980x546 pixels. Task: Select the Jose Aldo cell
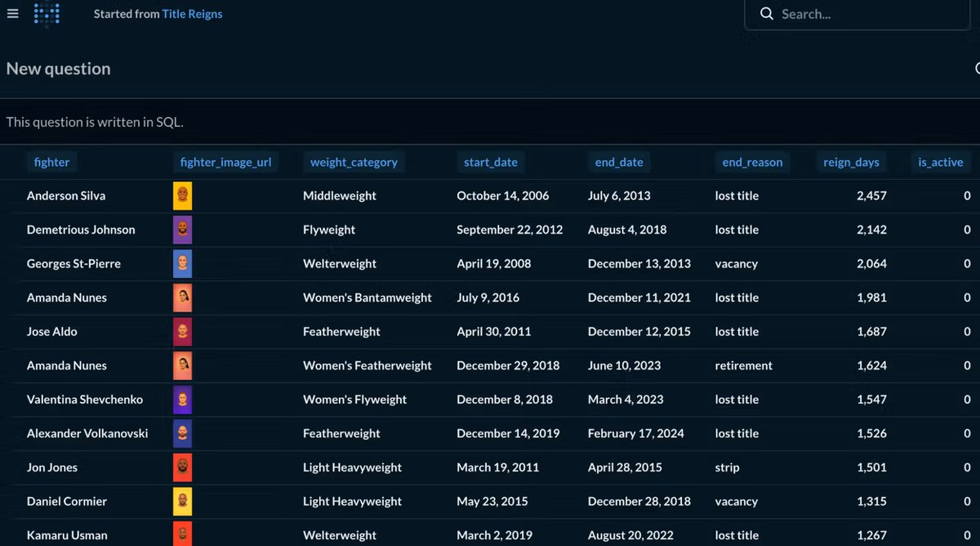tap(52, 332)
